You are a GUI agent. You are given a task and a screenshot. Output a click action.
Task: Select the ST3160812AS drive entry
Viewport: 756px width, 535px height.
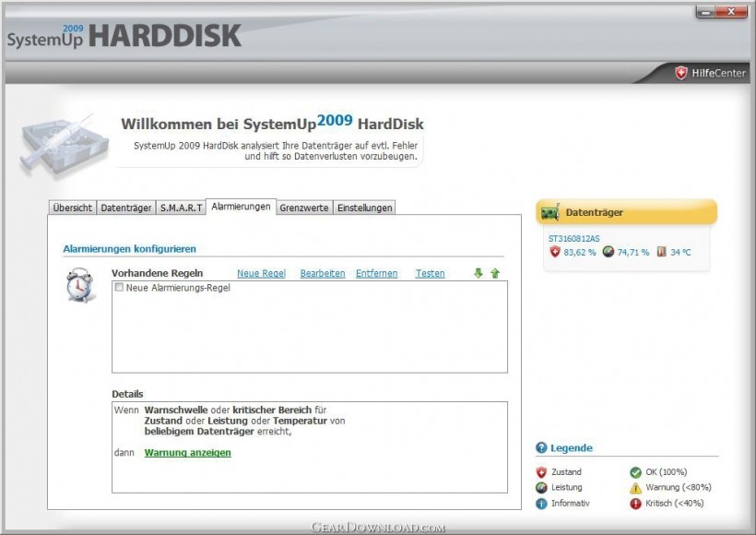pyautogui.click(x=573, y=239)
